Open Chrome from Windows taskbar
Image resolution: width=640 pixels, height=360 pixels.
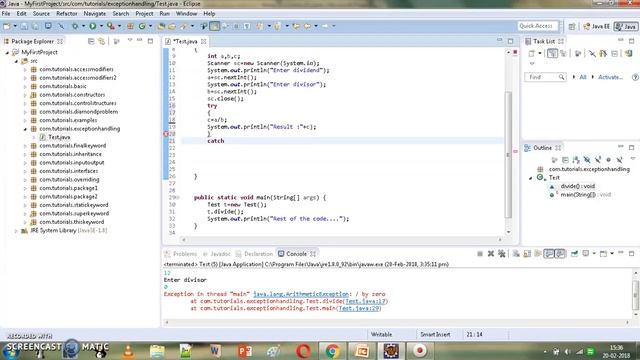[332, 351]
